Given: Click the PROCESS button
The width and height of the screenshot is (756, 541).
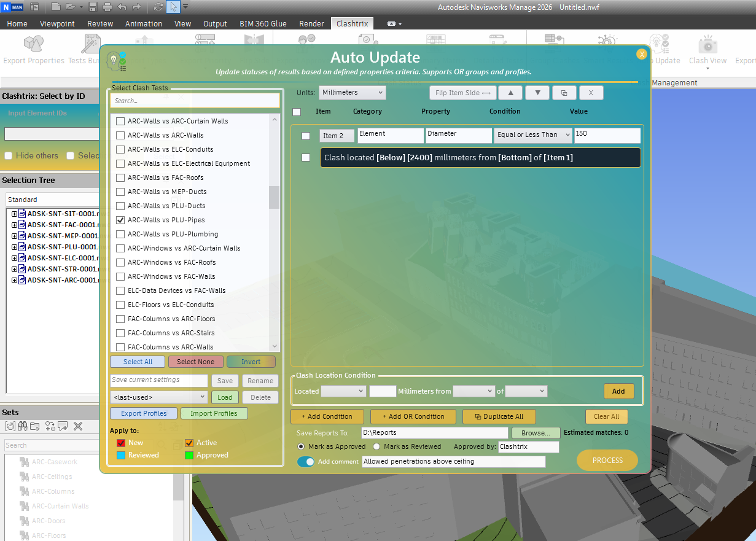Looking at the screenshot, I should [607, 461].
